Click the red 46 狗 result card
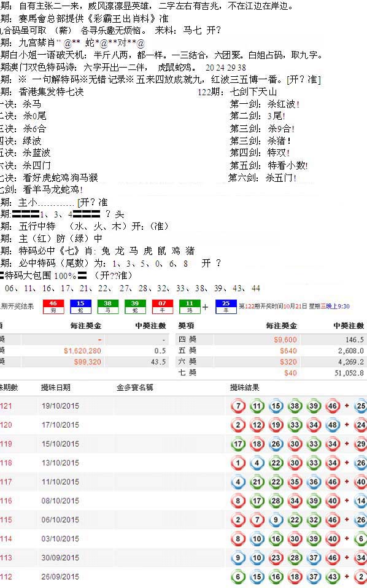 (x=53, y=307)
